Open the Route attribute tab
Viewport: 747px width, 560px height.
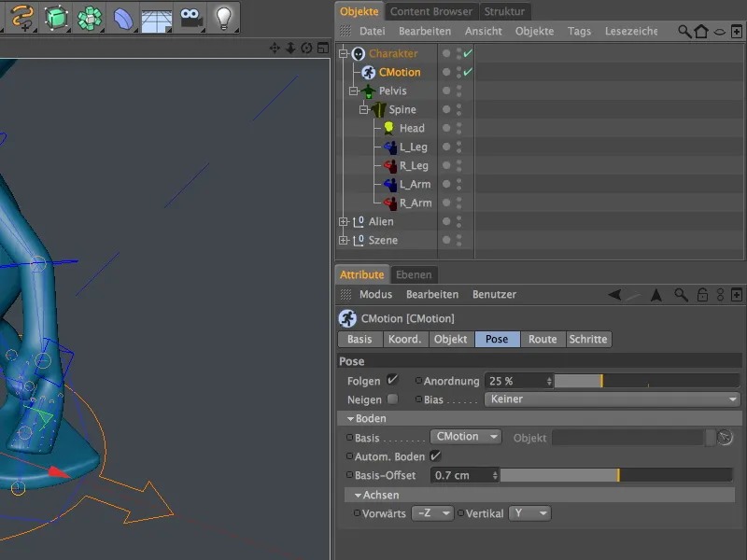pyautogui.click(x=543, y=339)
